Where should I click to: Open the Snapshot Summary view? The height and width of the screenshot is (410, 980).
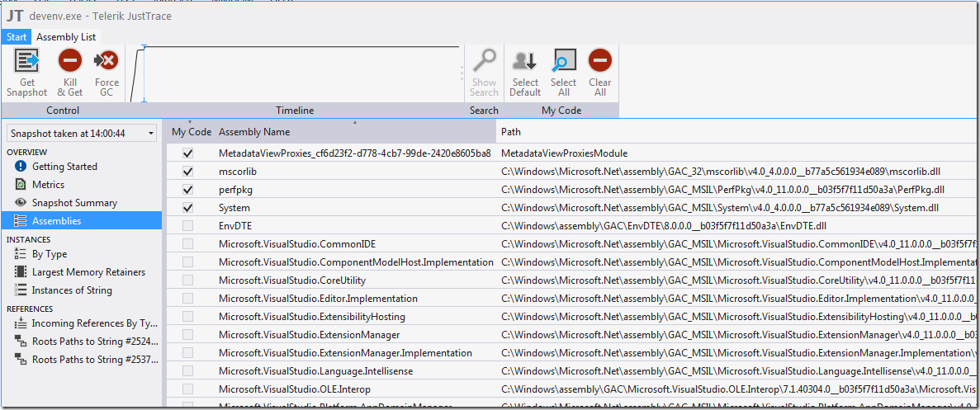[x=74, y=203]
